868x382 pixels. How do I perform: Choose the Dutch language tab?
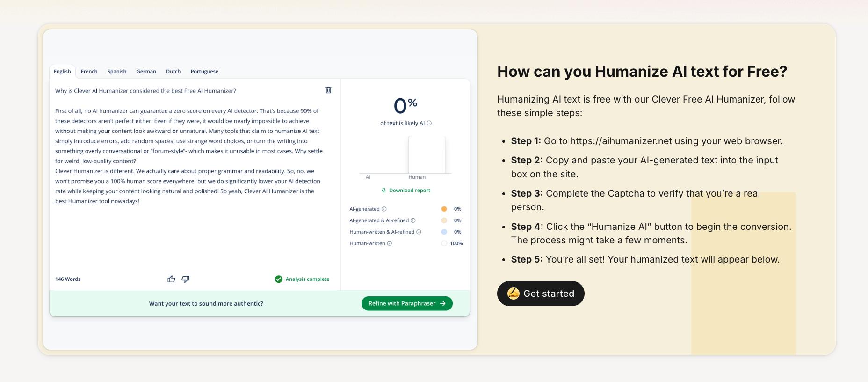click(x=173, y=72)
